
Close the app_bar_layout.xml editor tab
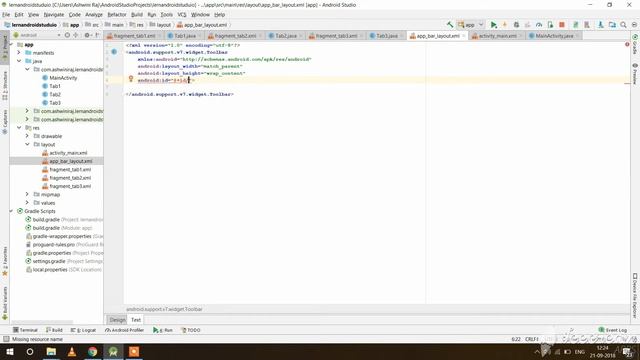(463, 36)
